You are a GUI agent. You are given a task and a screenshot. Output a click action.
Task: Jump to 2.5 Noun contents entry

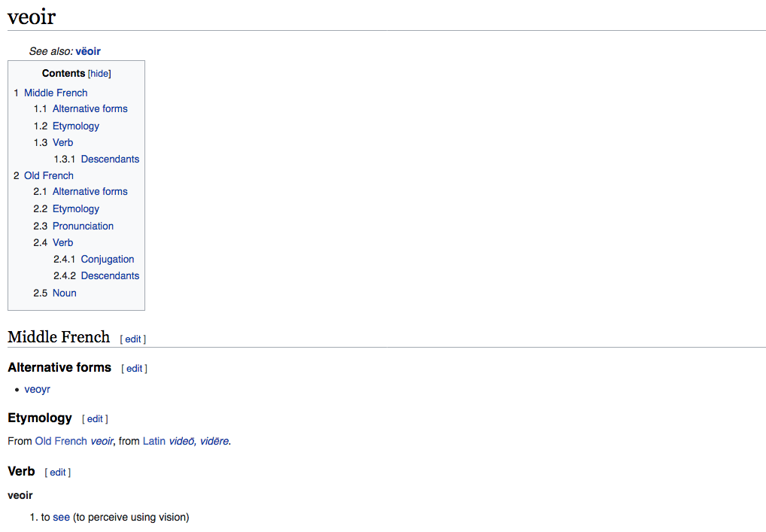[x=64, y=293]
